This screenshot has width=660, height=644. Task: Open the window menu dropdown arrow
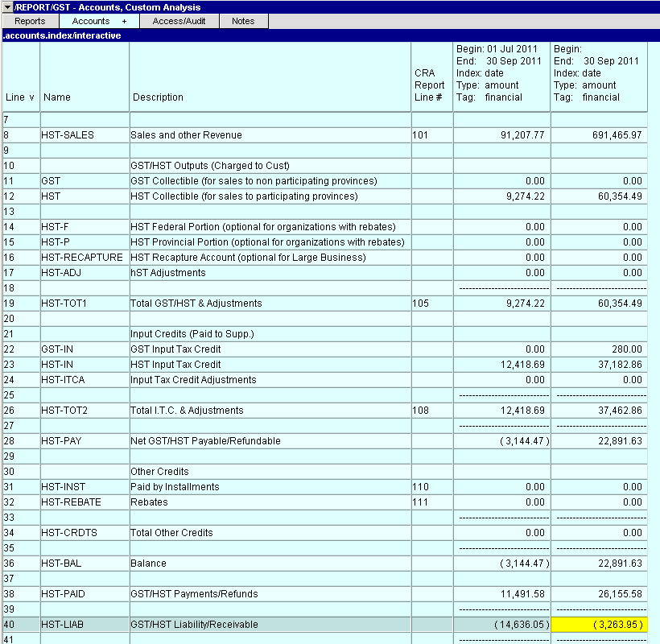7,7
